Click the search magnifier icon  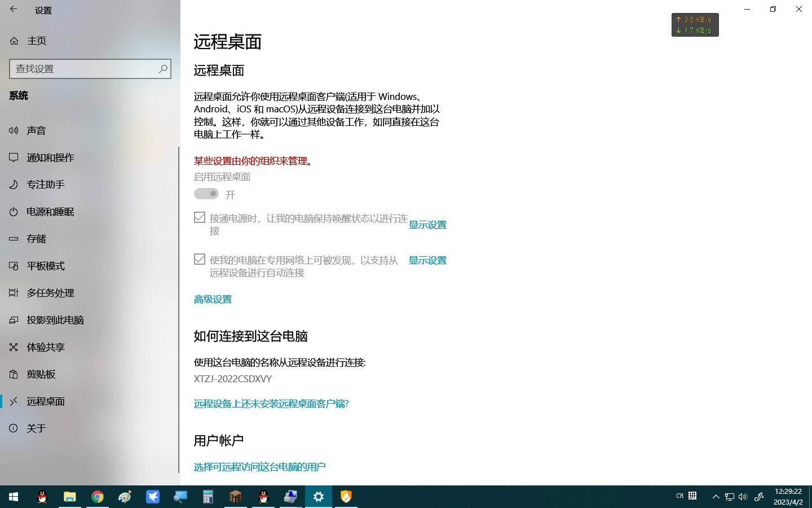tap(163, 69)
